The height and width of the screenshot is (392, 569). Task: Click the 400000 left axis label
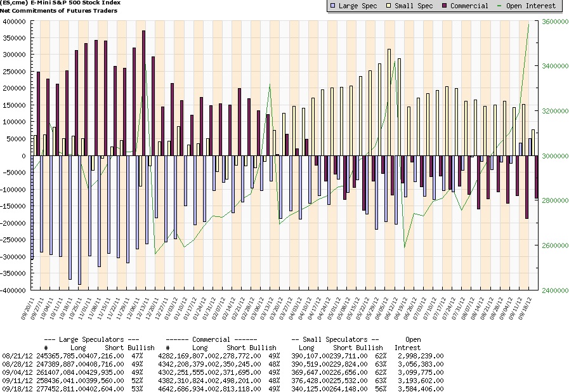pyautogui.click(x=14, y=22)
